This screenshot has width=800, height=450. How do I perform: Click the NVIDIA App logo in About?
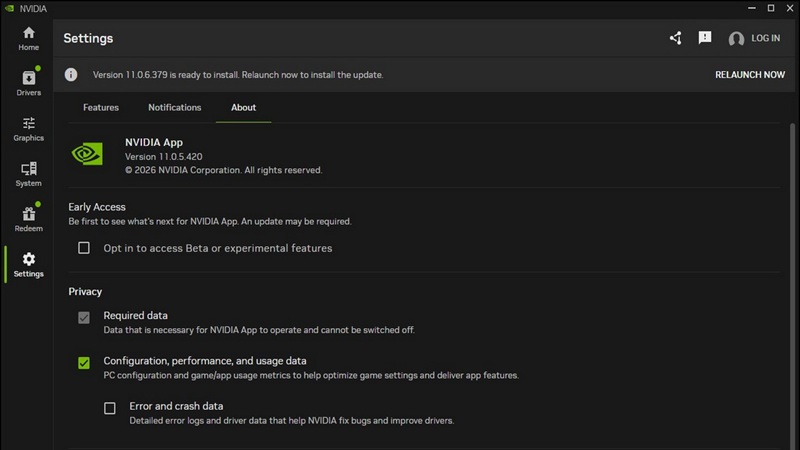87,153
